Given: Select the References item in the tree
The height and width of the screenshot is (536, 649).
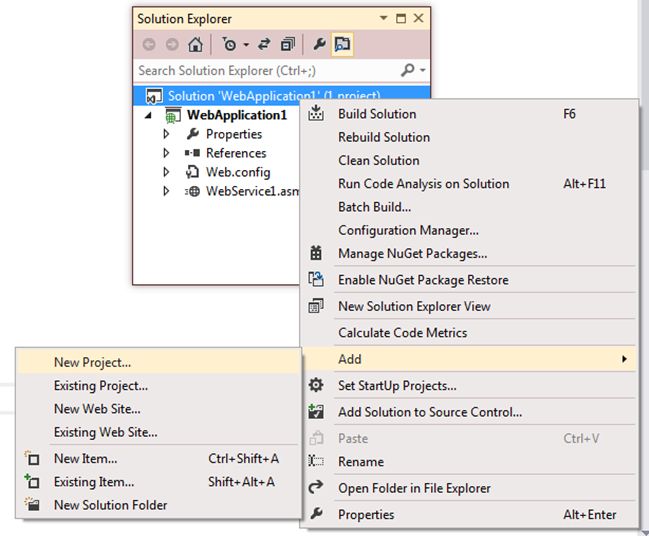Looking at the screenshot, I should 236,153.
